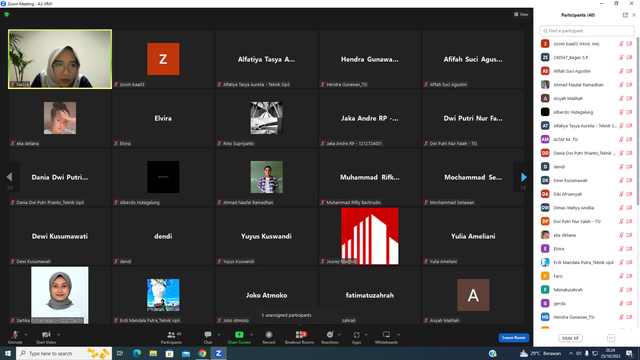The height and width of the screenshot is (360, 640).
Task: Select Faris in participant list
Action: 587,276
